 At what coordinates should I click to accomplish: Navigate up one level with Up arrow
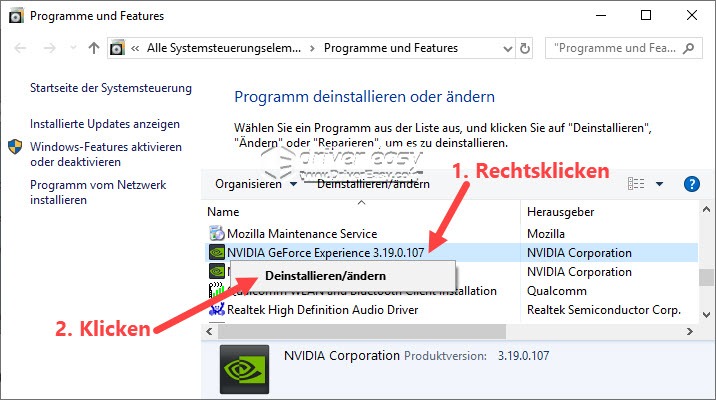pyautogui.click(x=94, y=48)
